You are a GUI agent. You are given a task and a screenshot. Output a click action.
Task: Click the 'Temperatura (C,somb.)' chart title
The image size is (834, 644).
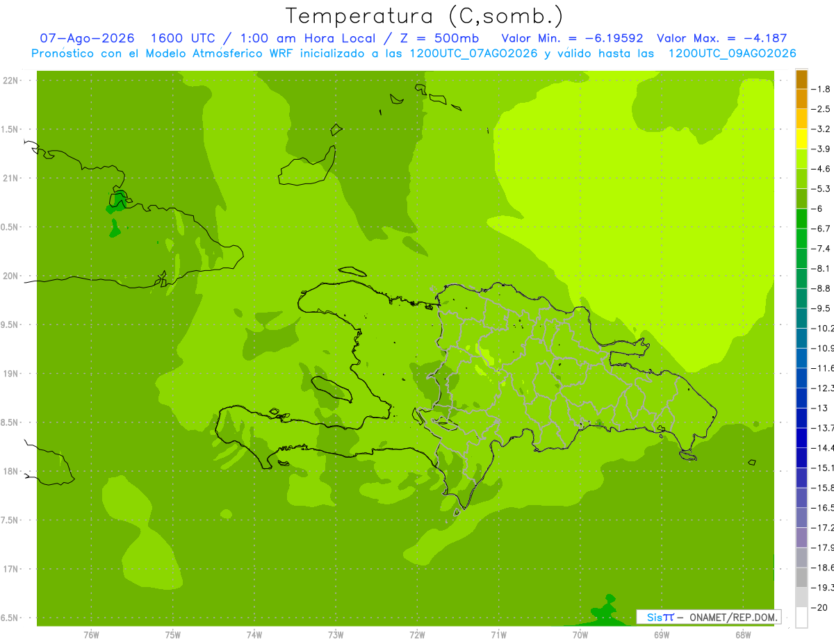424,16
